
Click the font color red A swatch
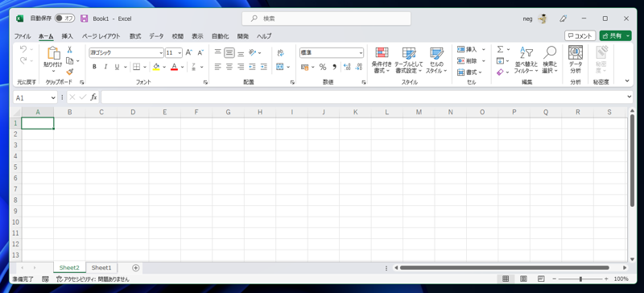(x=174, y=67)
